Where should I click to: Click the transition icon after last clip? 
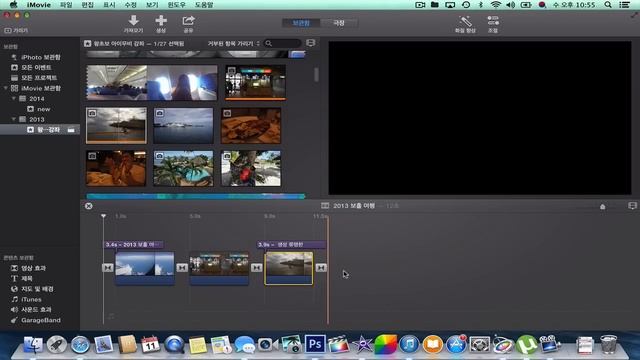click(x=321, y=268)
